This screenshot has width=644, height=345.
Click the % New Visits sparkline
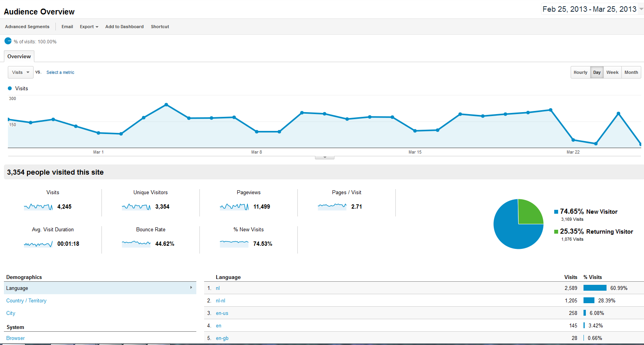coord(234,244)
